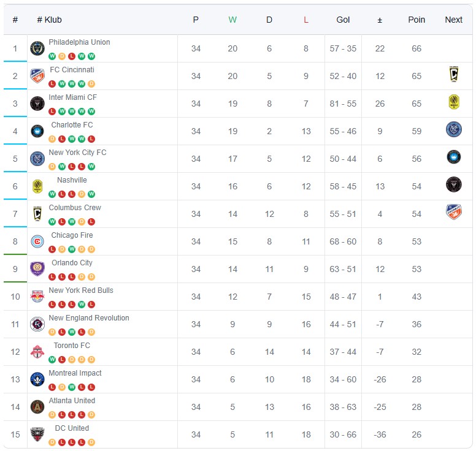Open the Montreal Impact team name link

click(x=75, y=373)
